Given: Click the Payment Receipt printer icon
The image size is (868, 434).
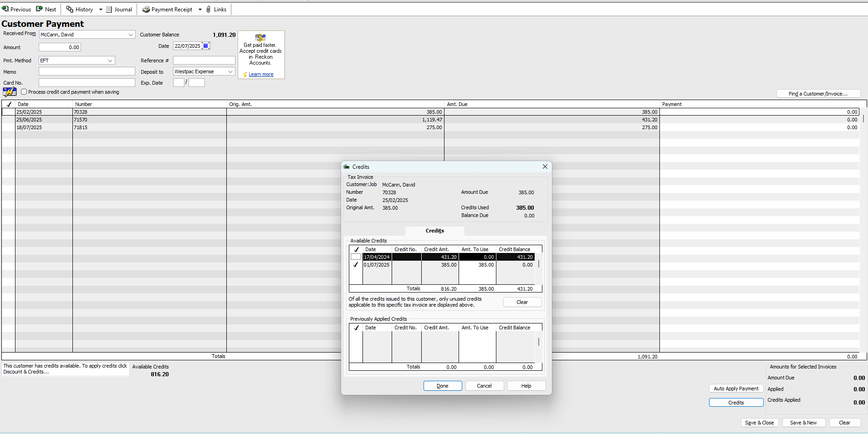Looking at the screenshot, I should pyautogui.click(x=146, y=9).
